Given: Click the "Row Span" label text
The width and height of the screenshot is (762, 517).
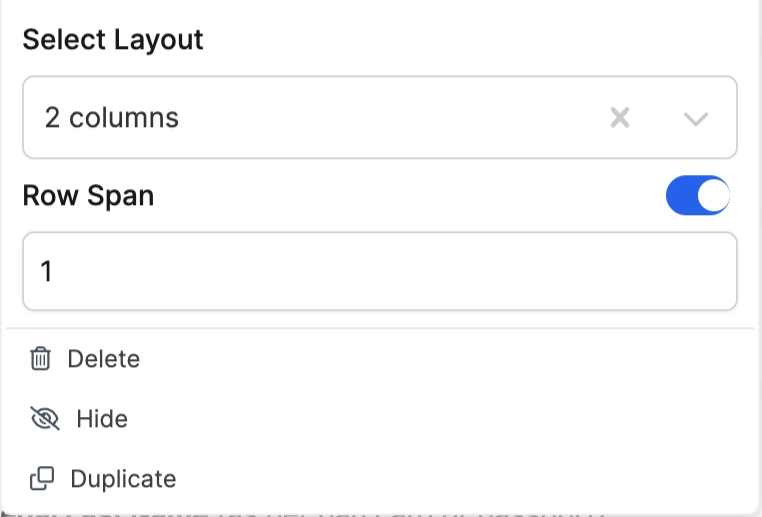Looking at the screenshot, I should 88,196.
